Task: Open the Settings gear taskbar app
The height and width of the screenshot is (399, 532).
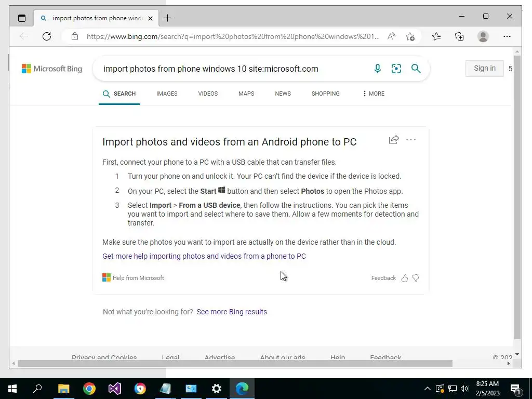Action: click(x=217, y=389)
